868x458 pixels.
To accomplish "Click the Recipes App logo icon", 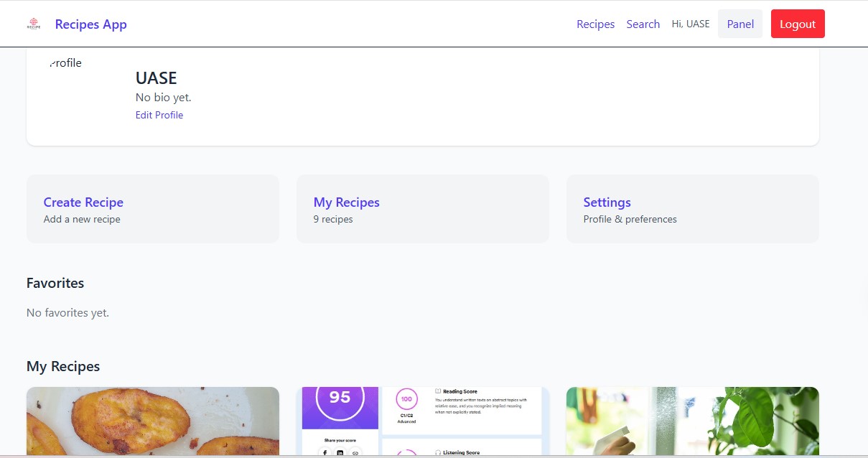I will coord(34,24).
